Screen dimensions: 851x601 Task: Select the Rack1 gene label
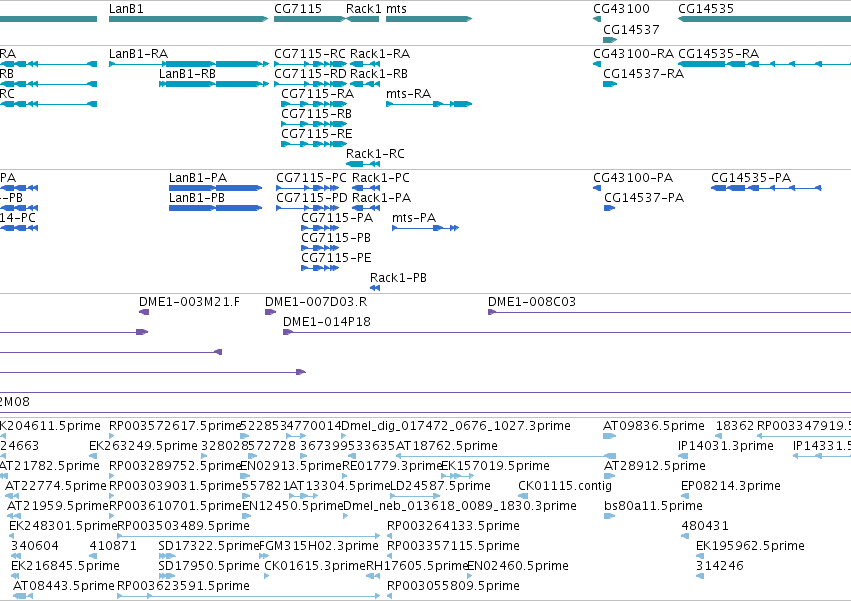coord(364,9)
